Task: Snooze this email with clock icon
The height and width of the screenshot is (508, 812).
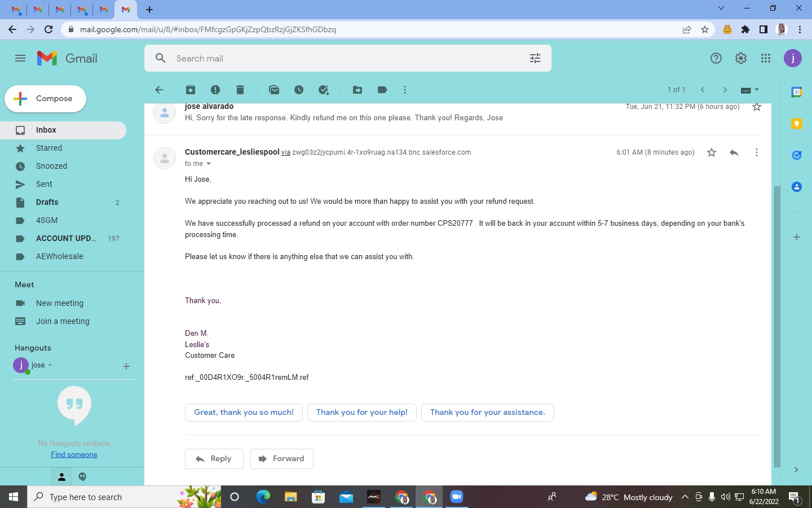Action: 299,90
